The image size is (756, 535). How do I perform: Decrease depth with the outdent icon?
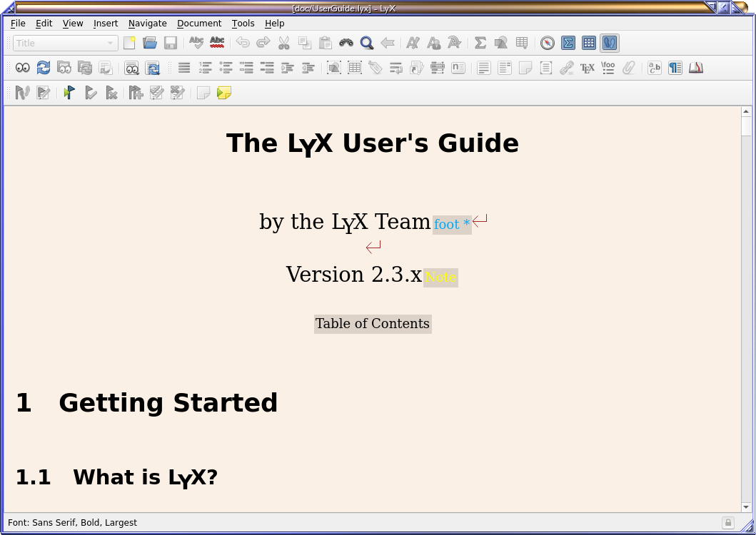click(x=308, y=68)
